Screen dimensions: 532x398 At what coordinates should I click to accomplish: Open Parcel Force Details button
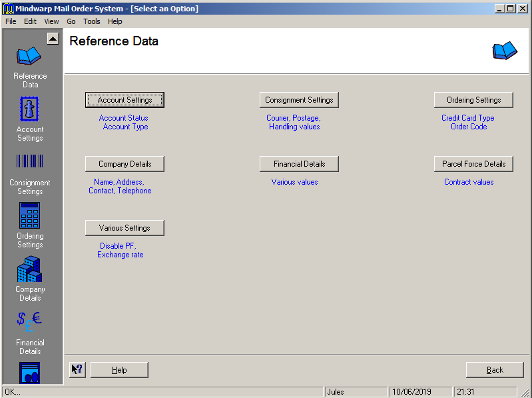pyautogui.click(x=473, y=164)
